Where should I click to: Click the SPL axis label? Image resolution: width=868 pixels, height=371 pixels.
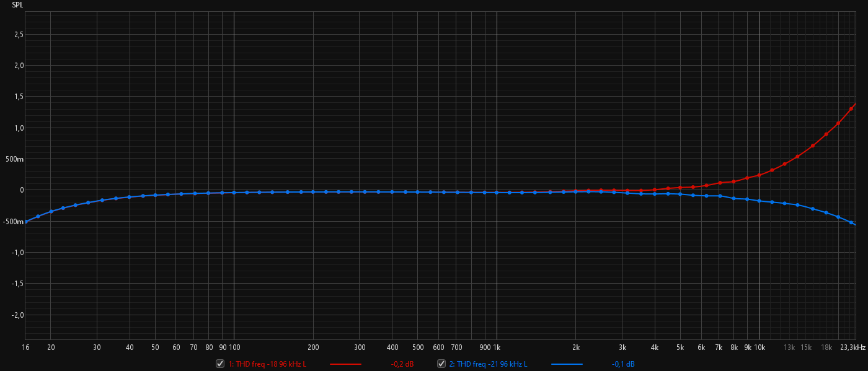point(17,4)
